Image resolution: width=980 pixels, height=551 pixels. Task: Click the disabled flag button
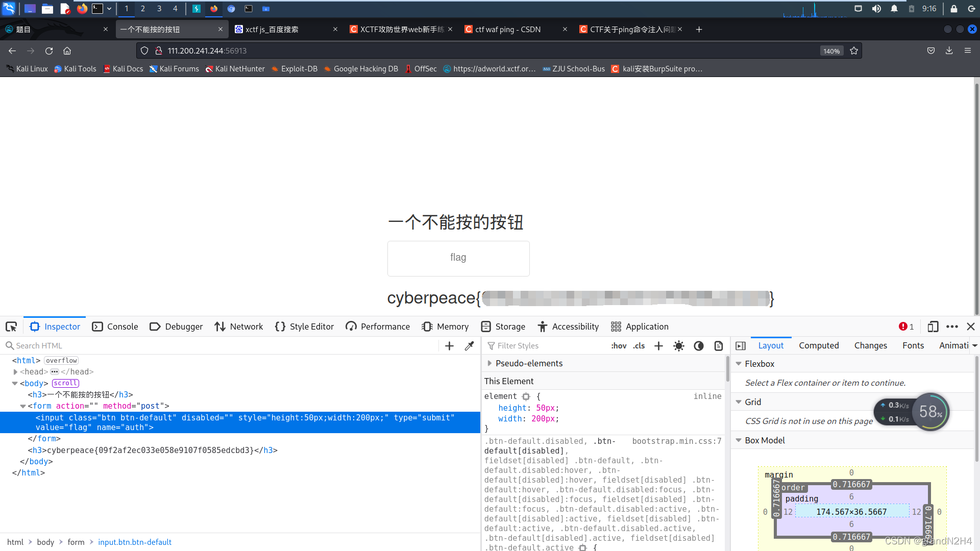pos(458,259)
